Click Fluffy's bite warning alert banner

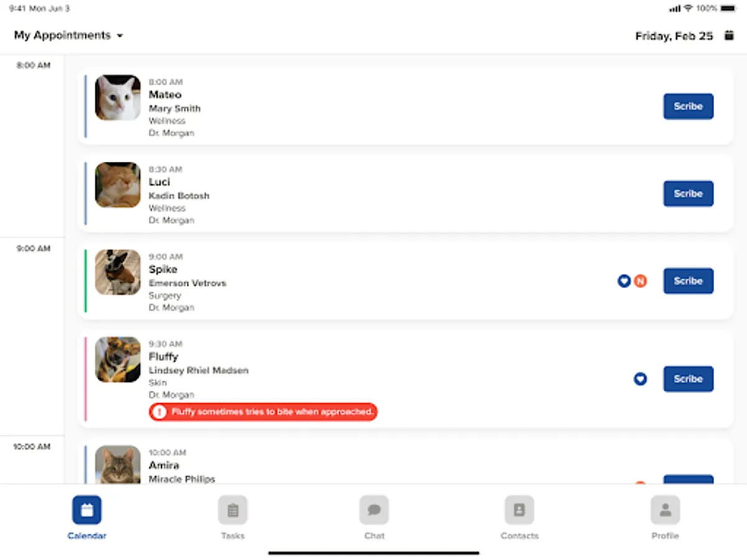[x=263, y=412]
